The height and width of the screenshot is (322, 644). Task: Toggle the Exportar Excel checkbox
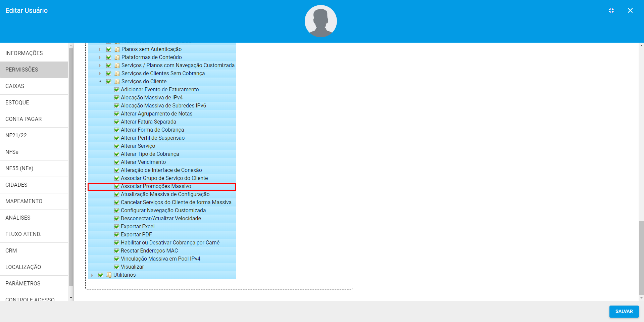(x=117, y=227)
